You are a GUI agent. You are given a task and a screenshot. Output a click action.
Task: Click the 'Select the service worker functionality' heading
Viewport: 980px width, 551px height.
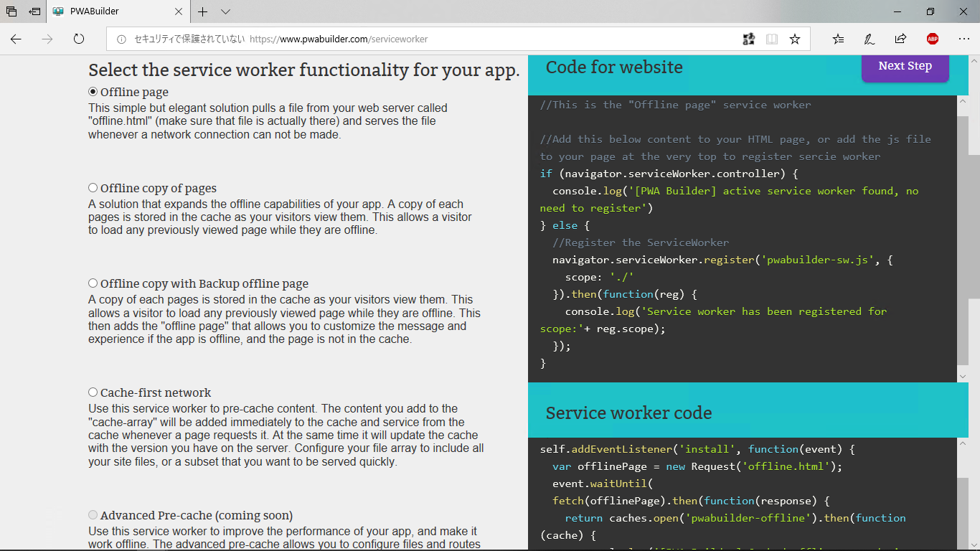coord(304,70)
